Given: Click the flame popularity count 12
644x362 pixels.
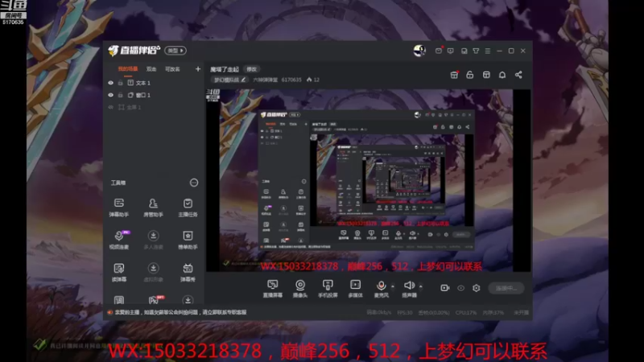Looking at the screenshot, I should [x=313, y=80].
